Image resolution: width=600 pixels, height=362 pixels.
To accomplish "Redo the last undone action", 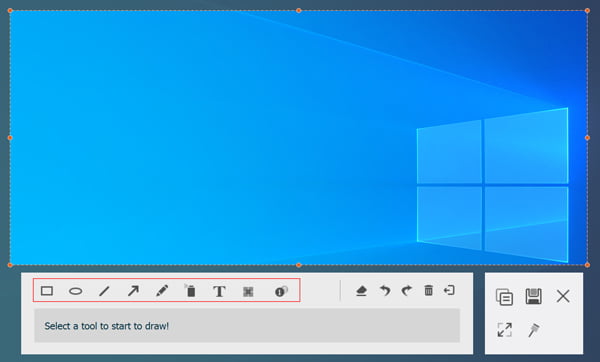I will 407,291.
